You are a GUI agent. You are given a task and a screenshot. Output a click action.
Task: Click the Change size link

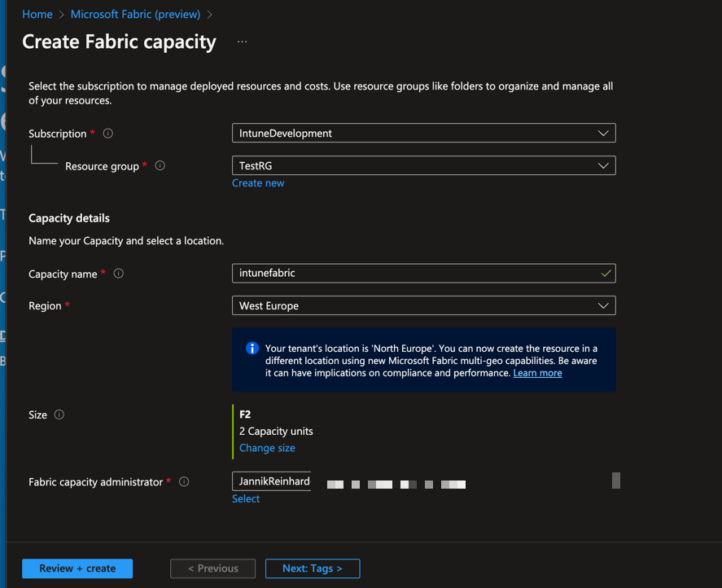267,449
